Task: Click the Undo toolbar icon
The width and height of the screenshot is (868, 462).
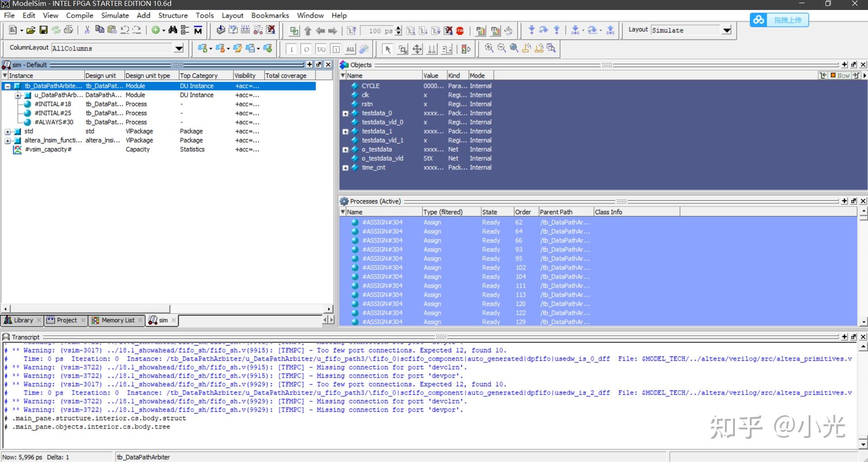Action: (x=125, y=30)
